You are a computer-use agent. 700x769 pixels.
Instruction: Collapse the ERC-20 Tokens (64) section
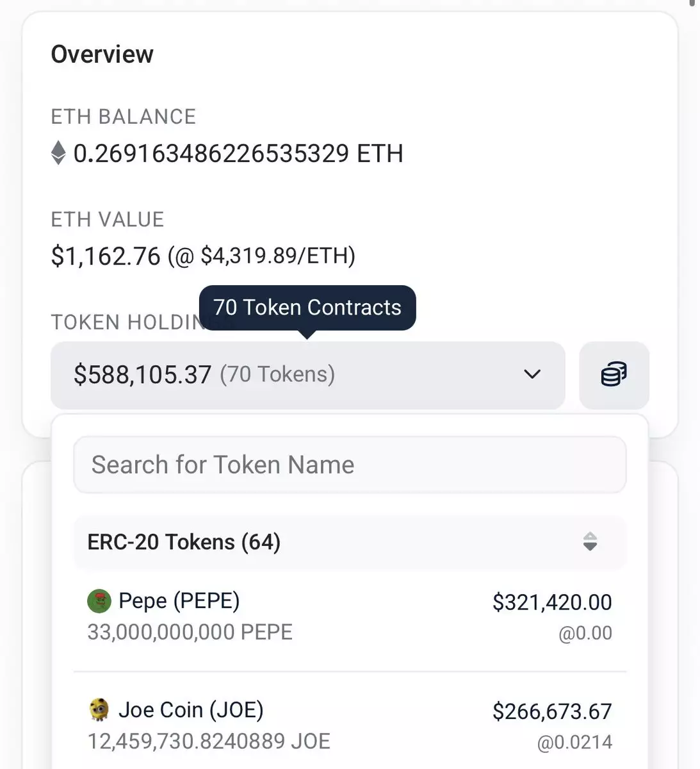tap(184, 542)
